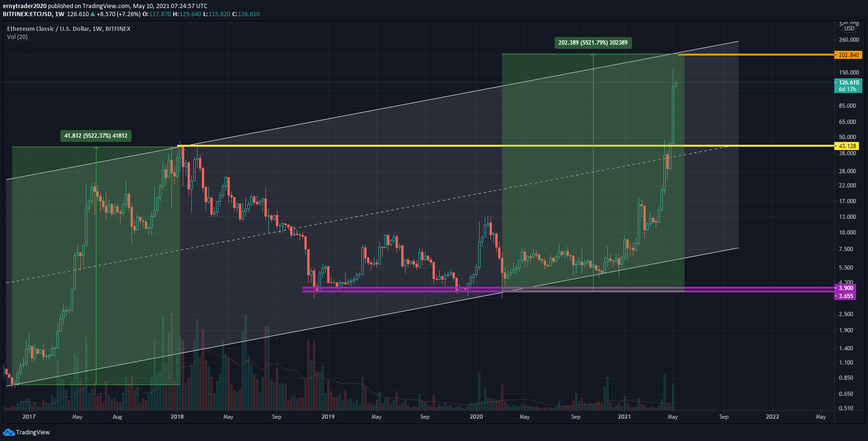Image resolution: width=868 pixels, height=441 pixels.
Task: Click the 0.850 price scale value
Action: click(846, 378)
